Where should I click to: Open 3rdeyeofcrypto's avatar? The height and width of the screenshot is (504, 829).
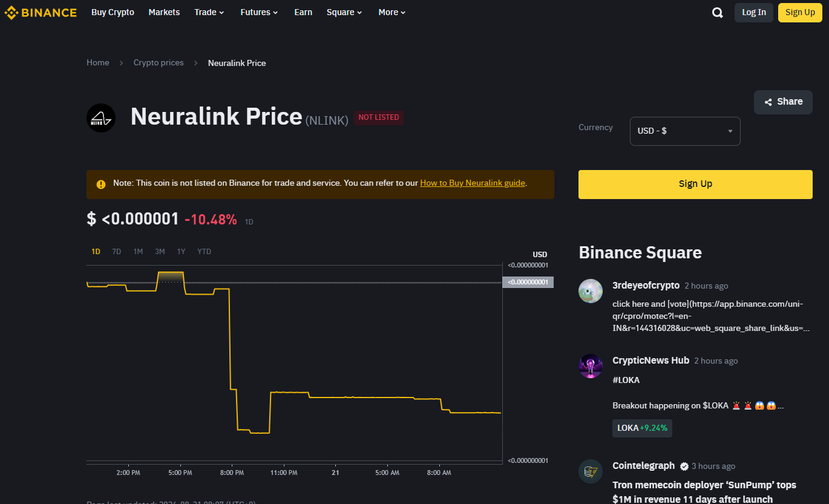[x=591, y=291]
